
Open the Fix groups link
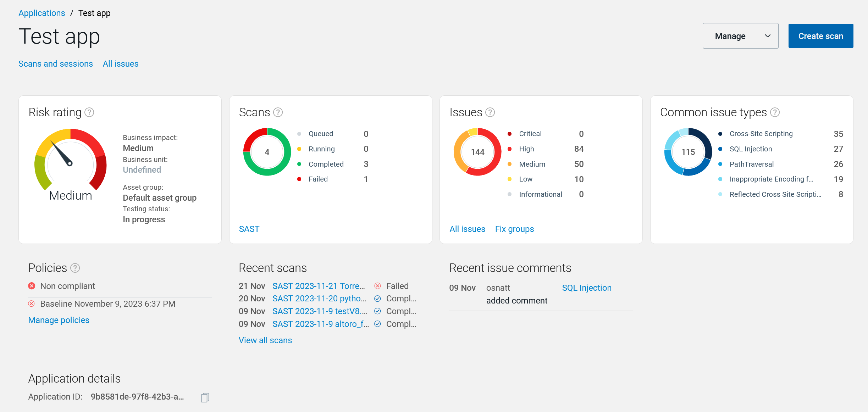click(514, 229)
